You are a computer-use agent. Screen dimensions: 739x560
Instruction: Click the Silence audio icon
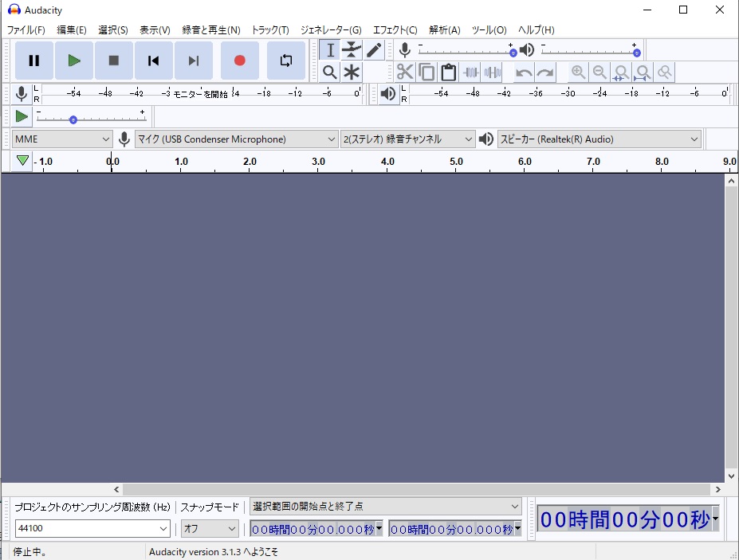(x=492, y=72)
